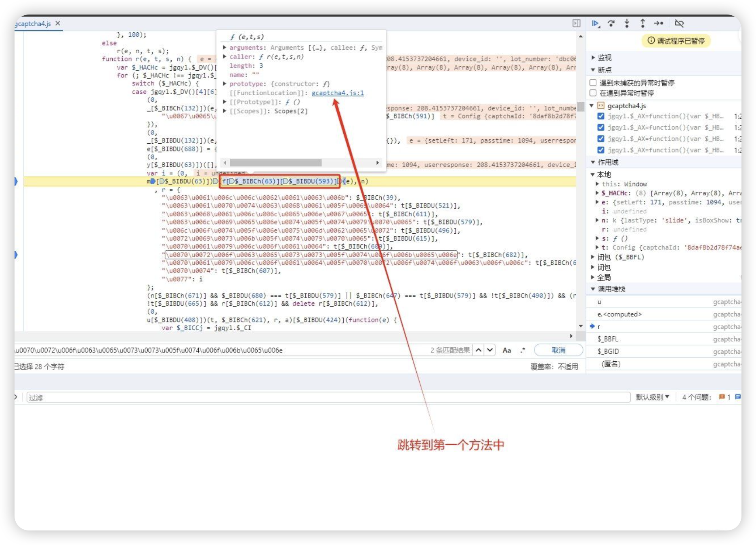Uncheck first gcaptcha4.js breakpoint
756x545 pixels.
[601, 116]
